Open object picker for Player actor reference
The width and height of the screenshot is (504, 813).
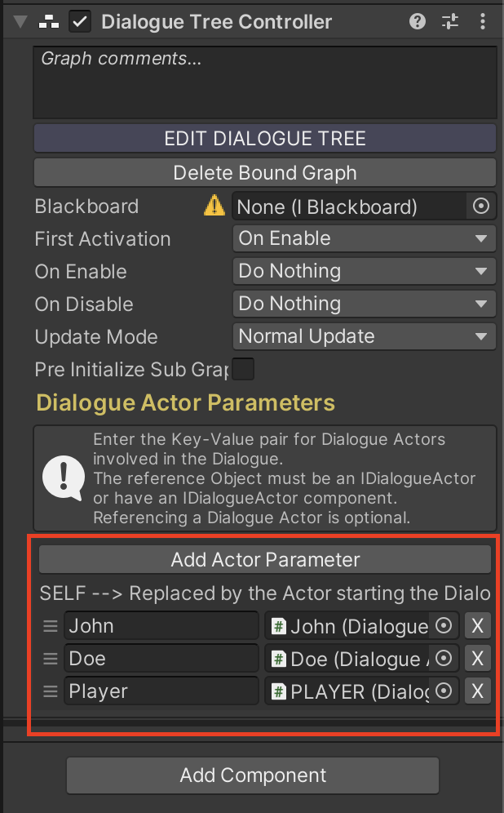[444, 691]
